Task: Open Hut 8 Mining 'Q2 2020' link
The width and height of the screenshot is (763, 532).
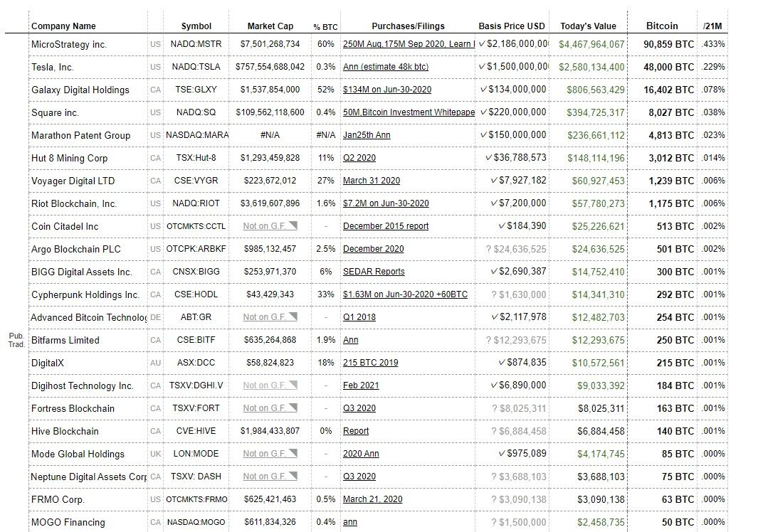Action: pyautogui.click(x=359, y=158)
